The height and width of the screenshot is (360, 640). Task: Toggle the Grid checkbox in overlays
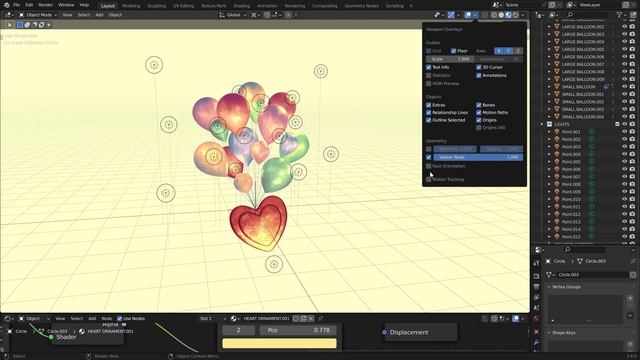pos(429,51)
